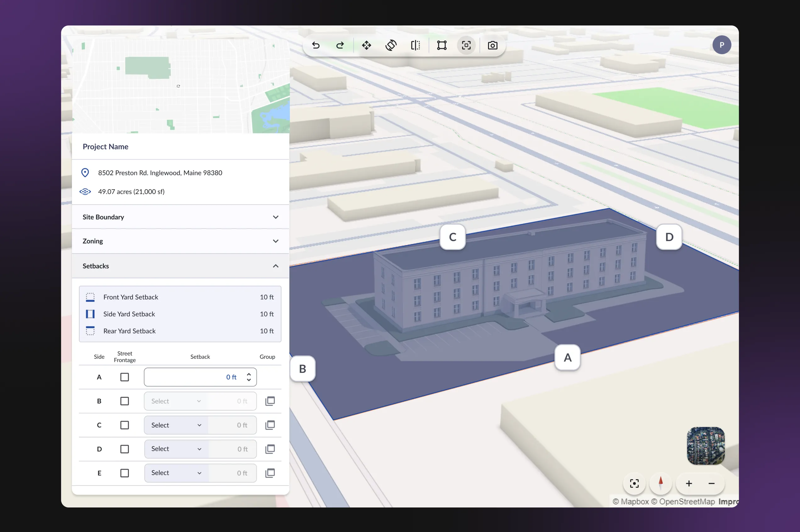Expand the Site Boundary section
800x532 pixels.
pyautogui.click(x=275, y=217)
